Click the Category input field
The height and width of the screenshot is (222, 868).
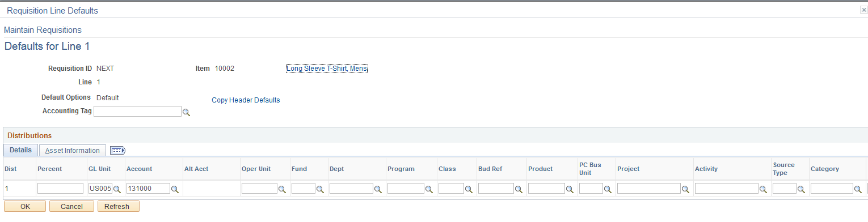pyautogui.click(x=832, y=189)
